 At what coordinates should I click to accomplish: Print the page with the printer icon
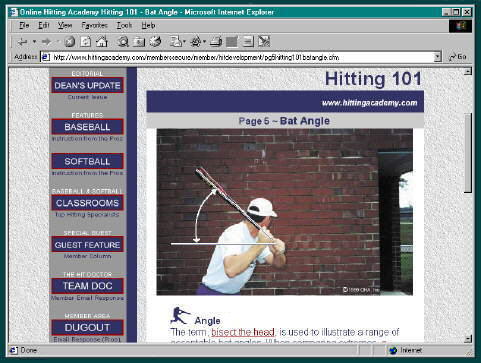(x=216, y=42)
